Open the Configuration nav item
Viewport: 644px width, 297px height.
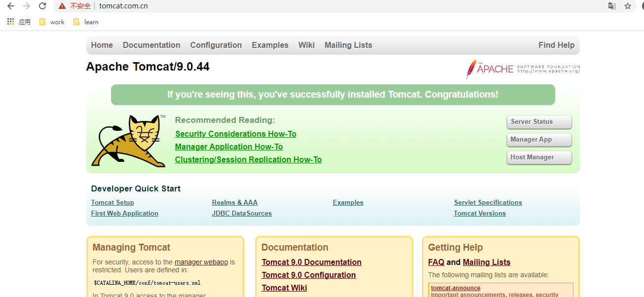[x=216, y=45]
